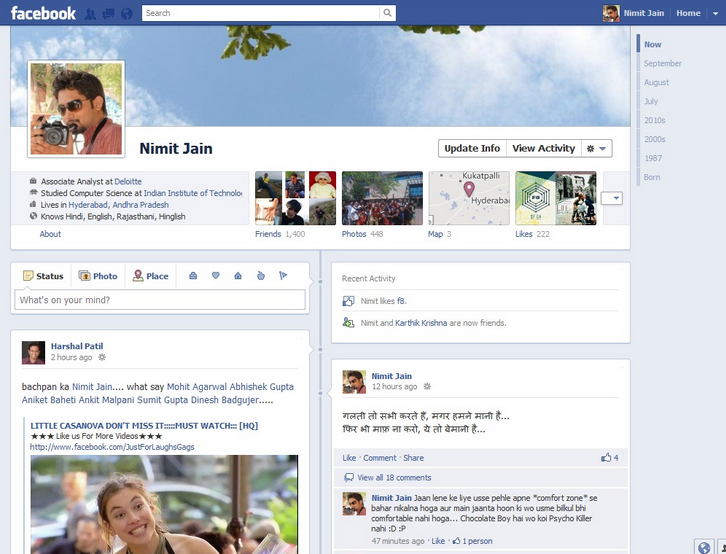
Task: Click the View Activity button
Action: click(x=543, y=148)
